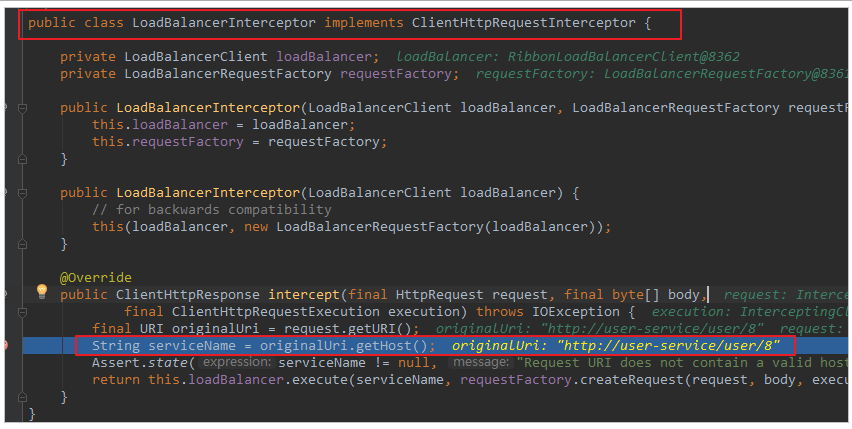Click the yellow lightbulb intention icon
Viewport: 852px width, 429px height.
click(x=42, y=292)
